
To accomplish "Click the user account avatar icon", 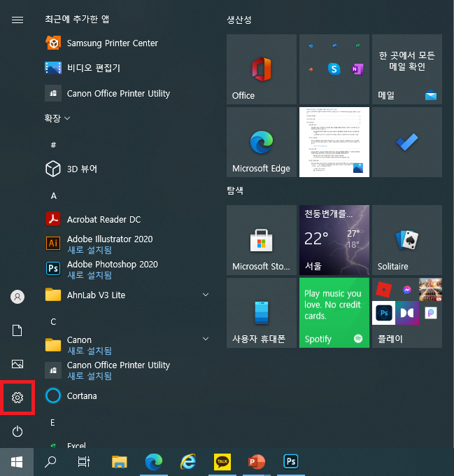I will coord(17,297).
